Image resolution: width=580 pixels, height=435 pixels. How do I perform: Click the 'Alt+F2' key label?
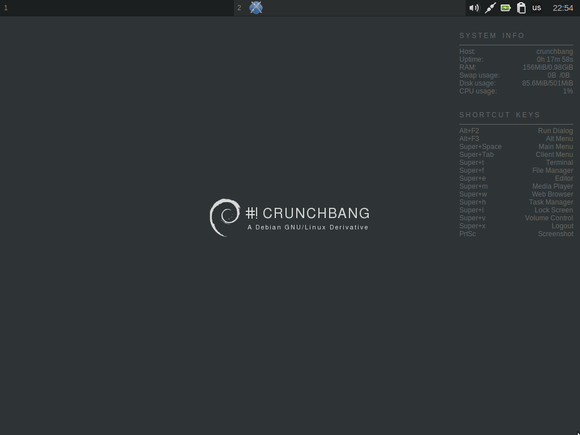click(x=469, y=131)
